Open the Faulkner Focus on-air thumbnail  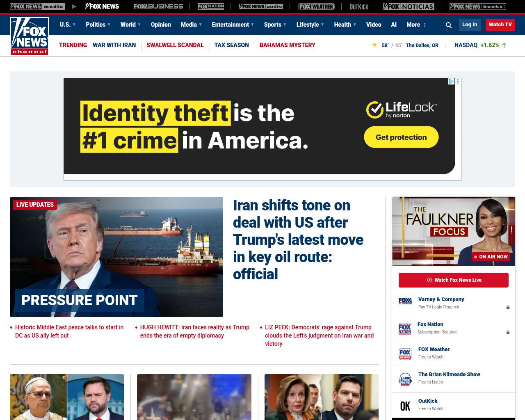[x=454, y=231]
